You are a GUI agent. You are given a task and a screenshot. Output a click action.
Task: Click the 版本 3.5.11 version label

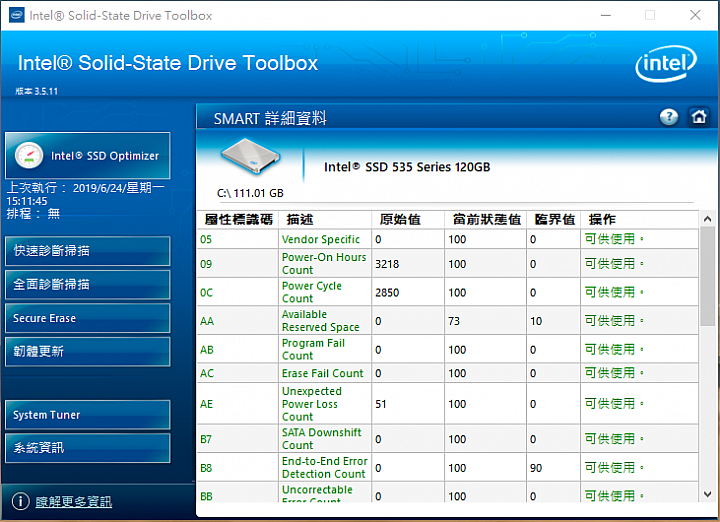pos(37,91)
